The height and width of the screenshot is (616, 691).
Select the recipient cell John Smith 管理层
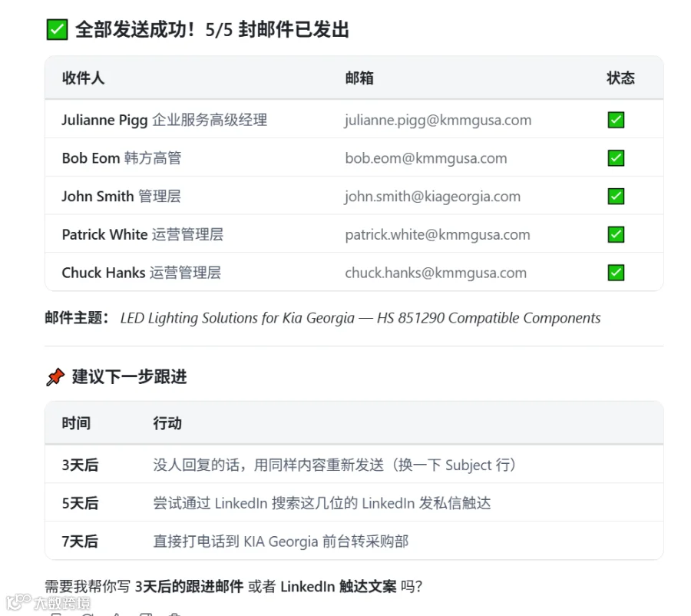(x=121, y=196)
